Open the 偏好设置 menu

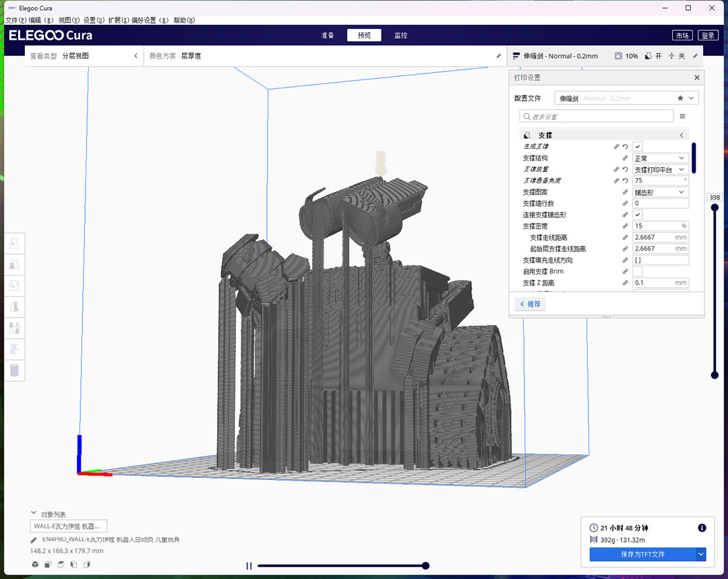point(150,20)
